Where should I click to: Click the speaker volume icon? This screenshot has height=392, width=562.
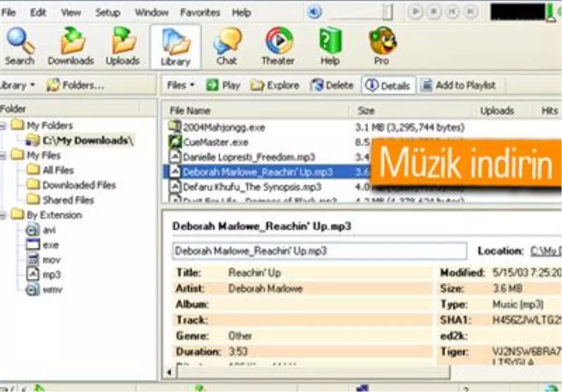coord(315,12)
